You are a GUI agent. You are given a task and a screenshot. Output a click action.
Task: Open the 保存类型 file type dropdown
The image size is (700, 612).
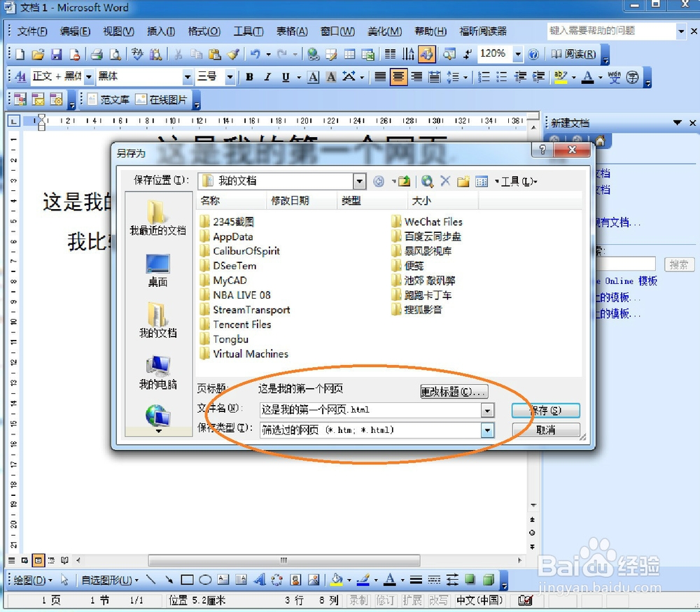489,430
